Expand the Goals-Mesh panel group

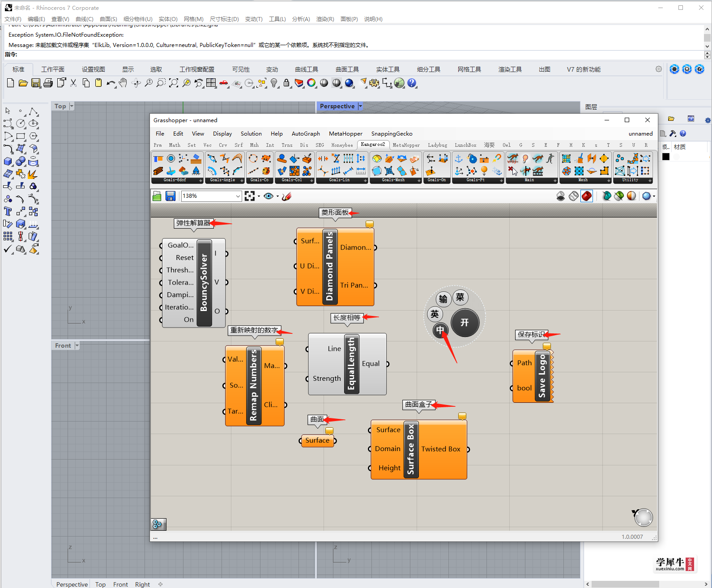coord(419,180)
